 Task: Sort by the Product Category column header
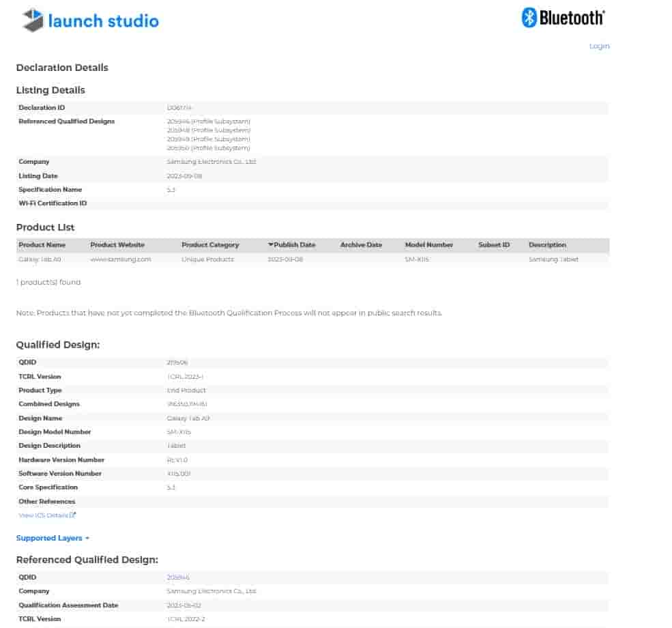pyautogui.click(x=210, y=245)
